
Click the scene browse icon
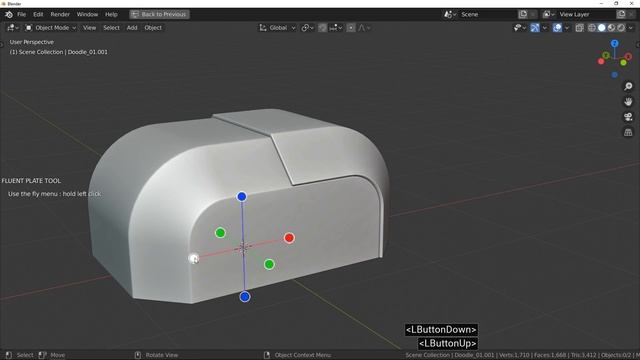click(x=450, y=14)
